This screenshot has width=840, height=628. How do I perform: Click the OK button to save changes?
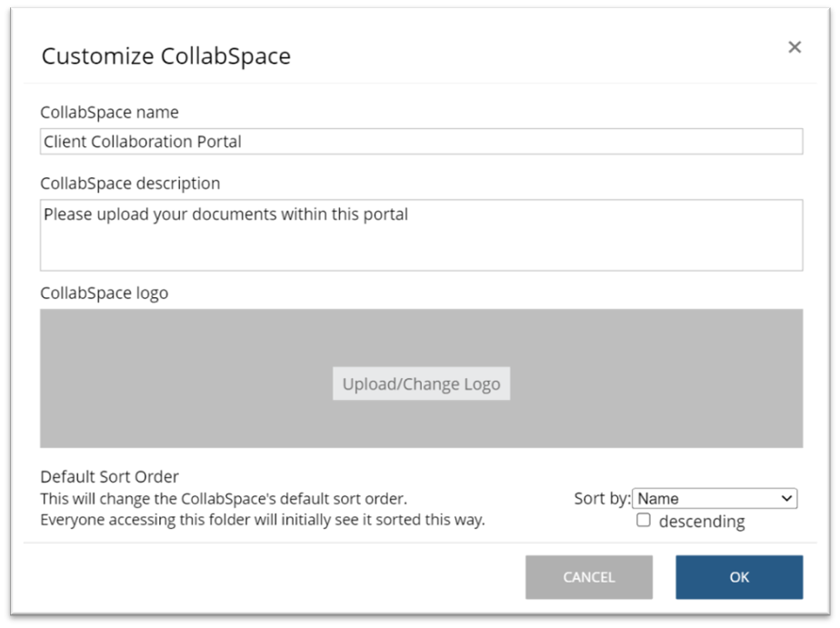click(x=738, y=577)
